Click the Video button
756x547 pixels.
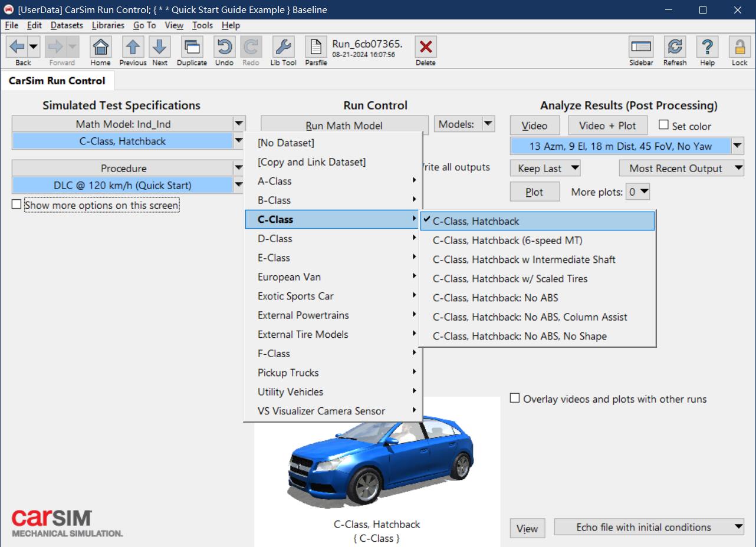[x=534, y=126]
